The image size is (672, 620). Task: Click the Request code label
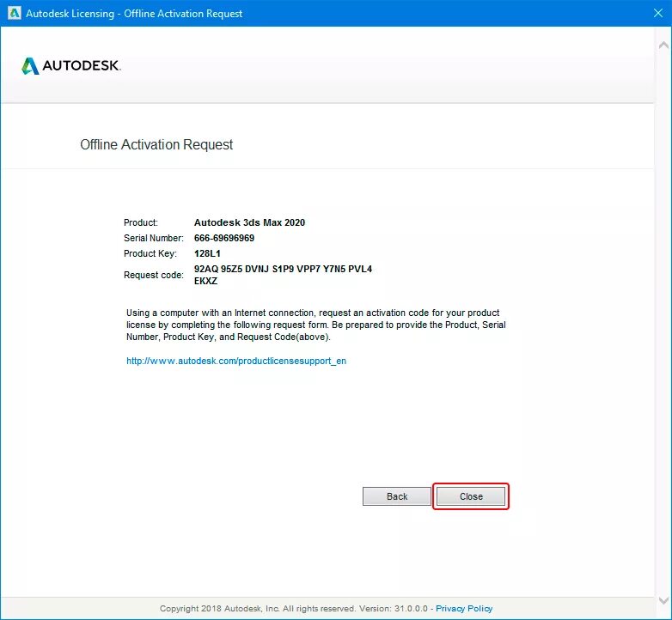point(154,275)
